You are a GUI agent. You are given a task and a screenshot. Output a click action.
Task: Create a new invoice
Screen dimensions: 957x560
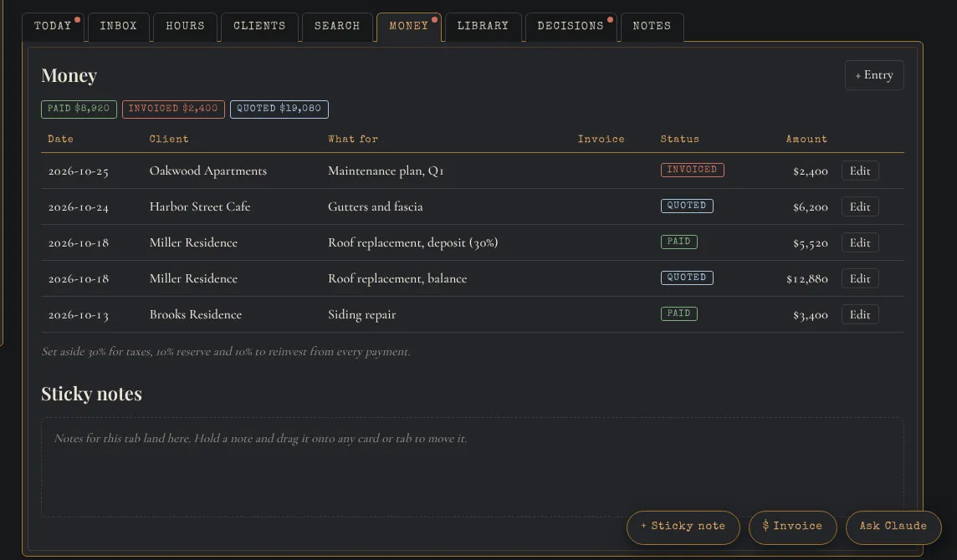pos(792,527)
